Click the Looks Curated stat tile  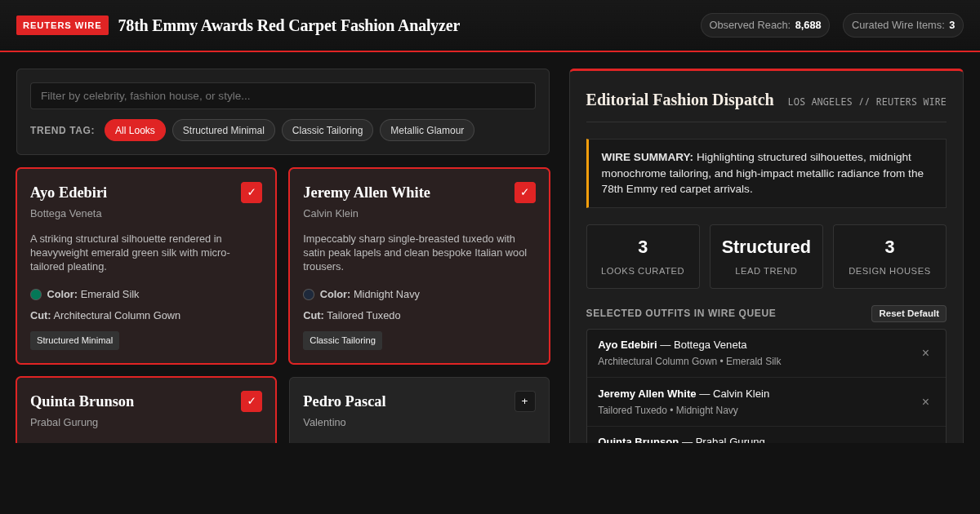(643, 257)
